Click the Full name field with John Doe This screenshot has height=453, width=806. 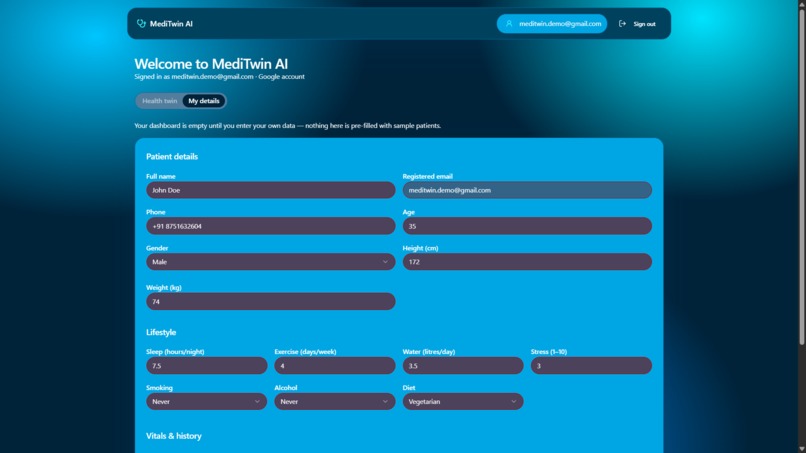tap(270, 190)
